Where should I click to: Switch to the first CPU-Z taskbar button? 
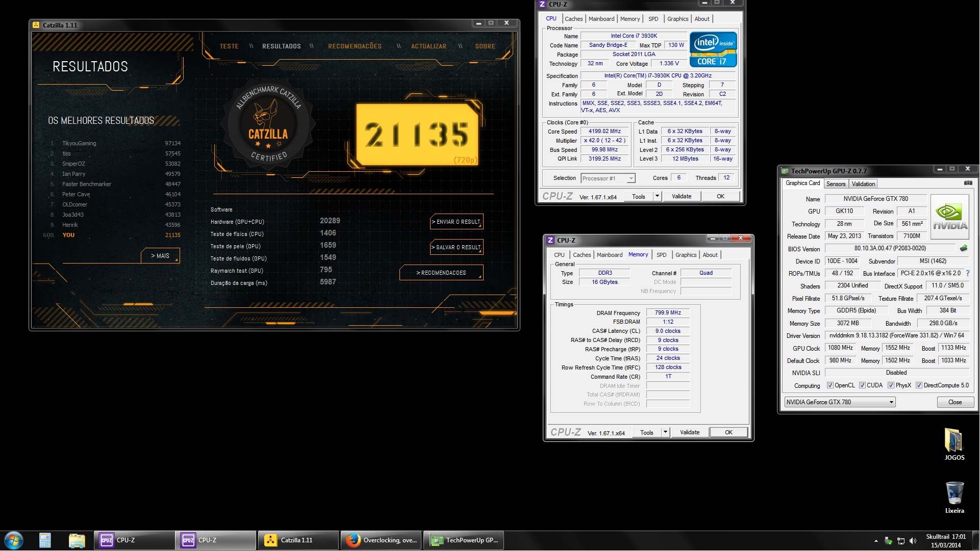(134, 540)
